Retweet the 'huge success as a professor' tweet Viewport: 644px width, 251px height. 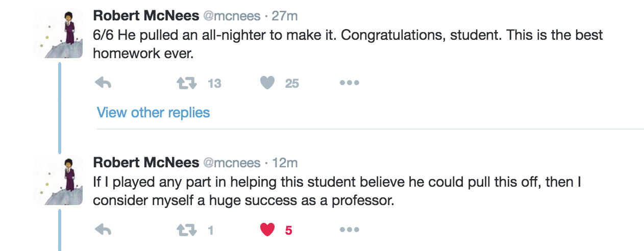tap(186, 231)
